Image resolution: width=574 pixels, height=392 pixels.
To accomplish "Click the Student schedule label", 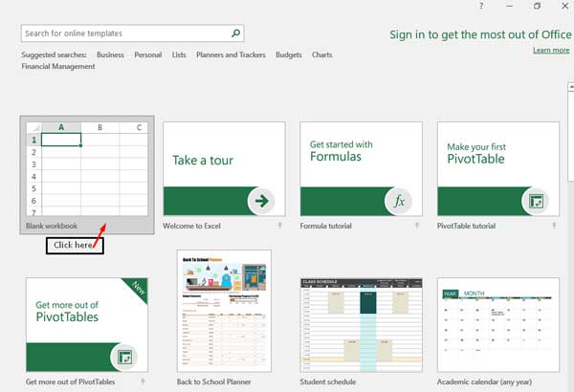I will [327, 381].
